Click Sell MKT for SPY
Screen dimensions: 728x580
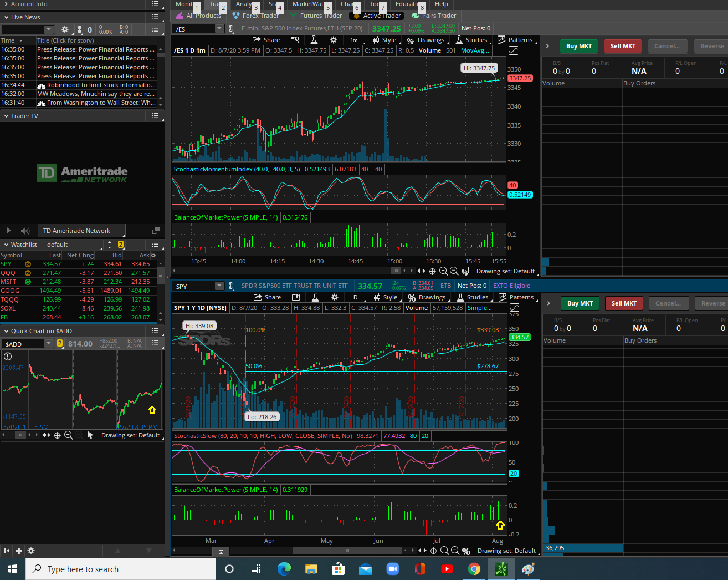(624, 303)
